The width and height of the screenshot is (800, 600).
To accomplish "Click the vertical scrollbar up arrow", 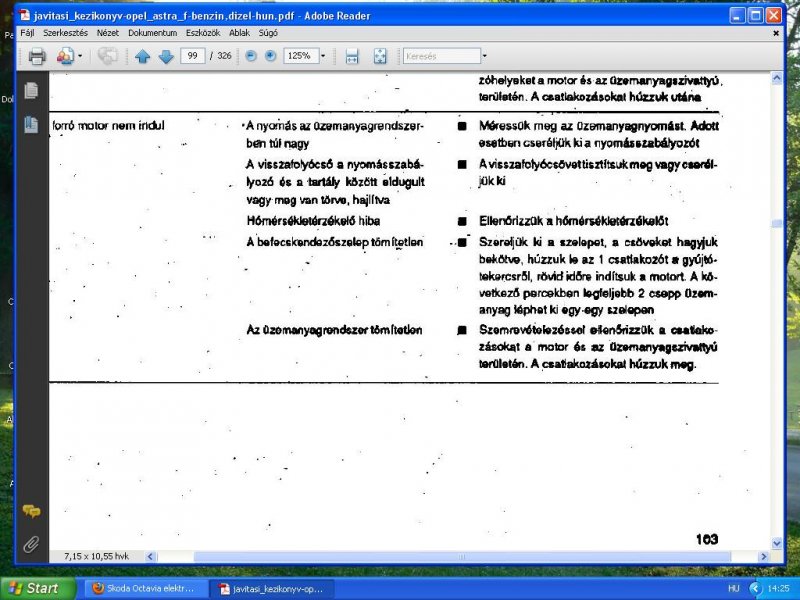I will (x=777, y=78).
